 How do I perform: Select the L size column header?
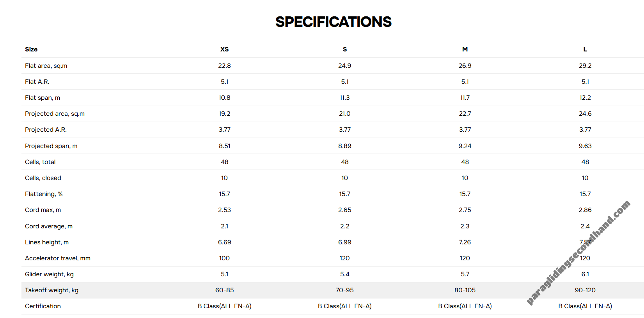point(585,49)
